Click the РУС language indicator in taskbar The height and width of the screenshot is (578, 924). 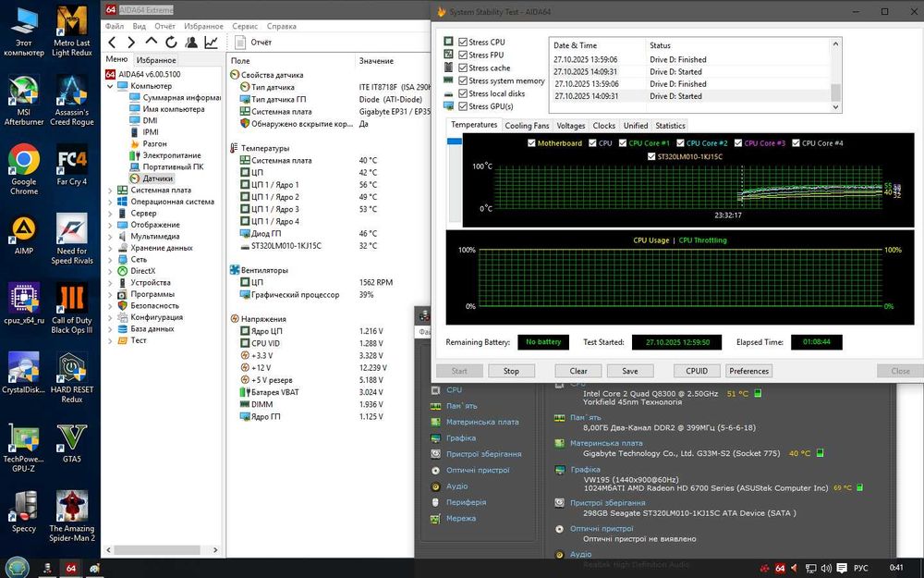pyautogui.click(x=860, y=568)
